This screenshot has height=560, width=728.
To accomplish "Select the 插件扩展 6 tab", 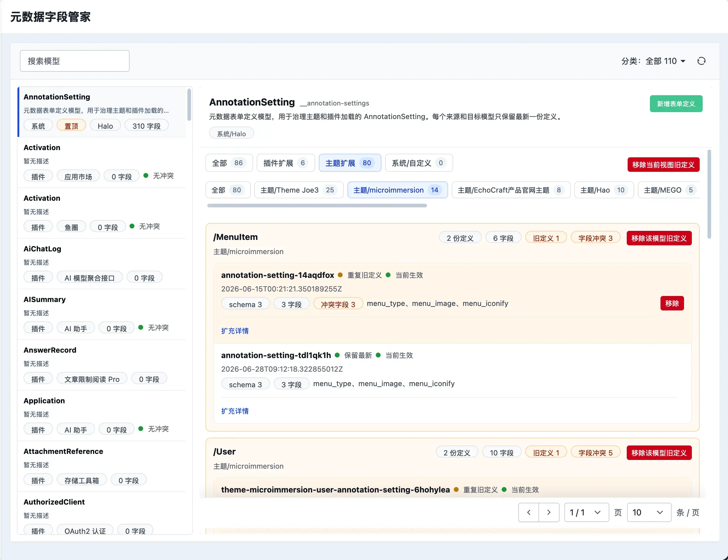I will [286, 163].
